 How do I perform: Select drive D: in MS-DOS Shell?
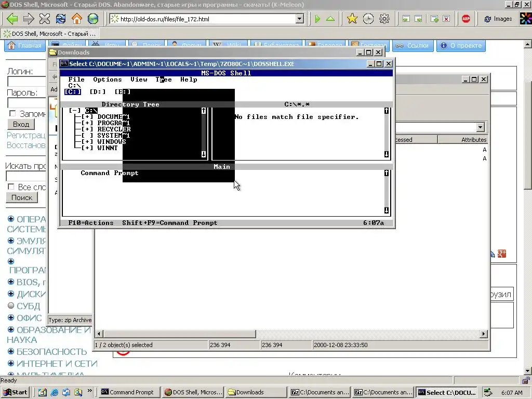pyautogui.click(x=98, y=91)
